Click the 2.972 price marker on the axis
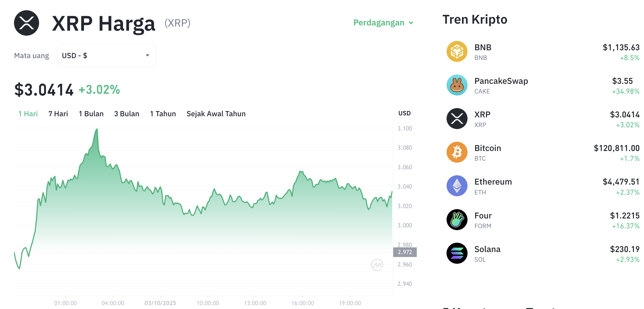This screenshot has height=309, width=644. click(405, 252)
